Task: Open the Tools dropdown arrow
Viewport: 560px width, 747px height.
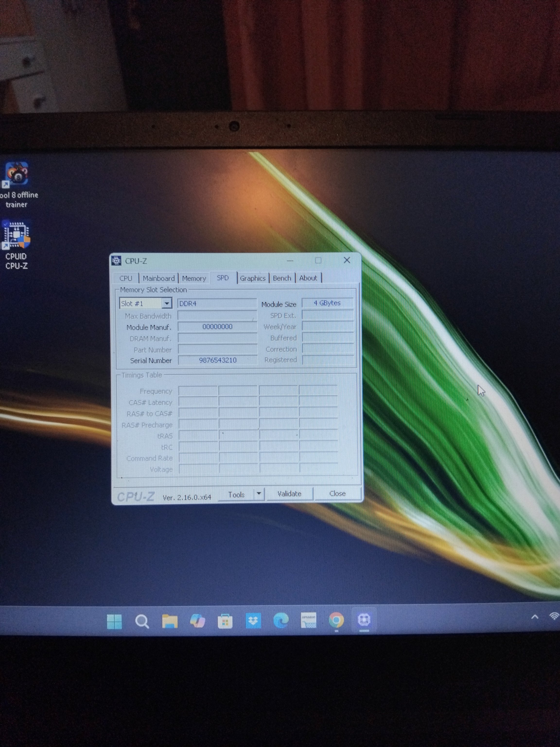Action: click(259, 494)
